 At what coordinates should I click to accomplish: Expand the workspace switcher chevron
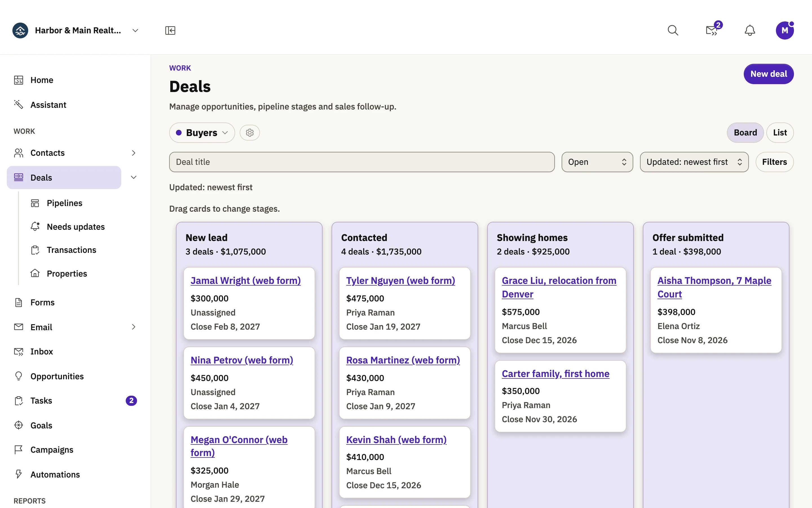click(135, 30)
